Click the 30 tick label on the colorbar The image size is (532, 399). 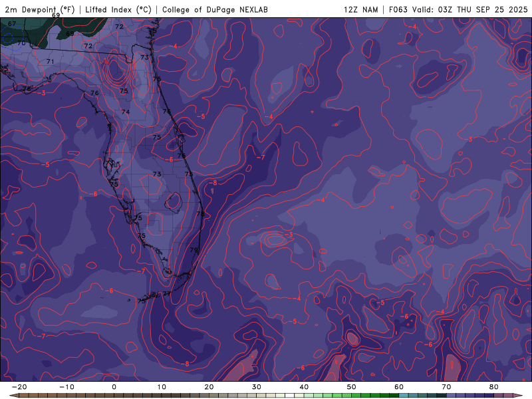[257, 387]
